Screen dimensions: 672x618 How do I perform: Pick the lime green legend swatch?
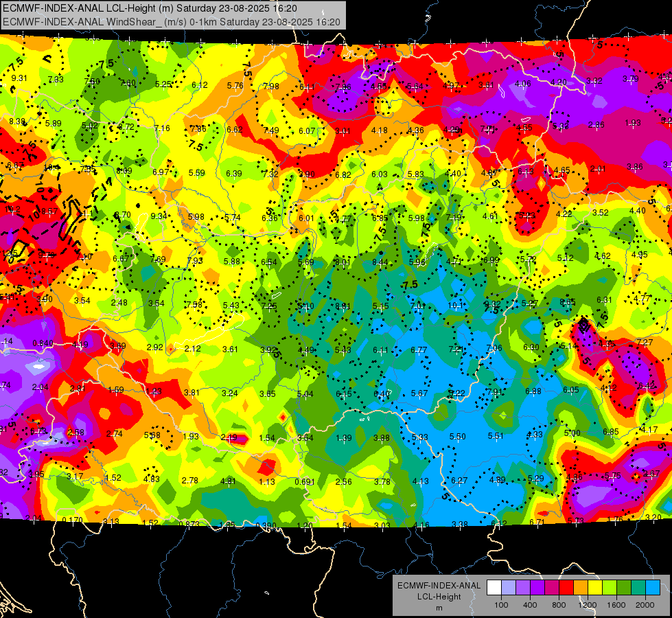tap(610, 587)
